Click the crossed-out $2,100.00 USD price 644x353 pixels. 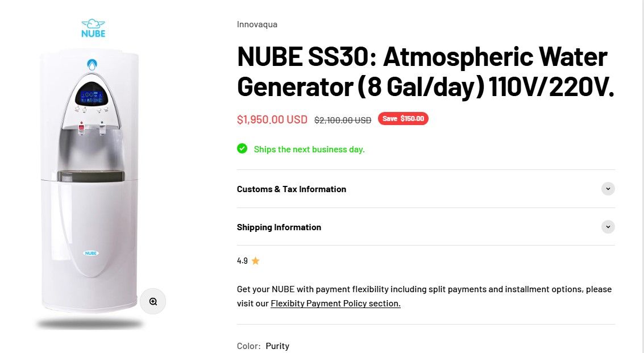point(343,120)
